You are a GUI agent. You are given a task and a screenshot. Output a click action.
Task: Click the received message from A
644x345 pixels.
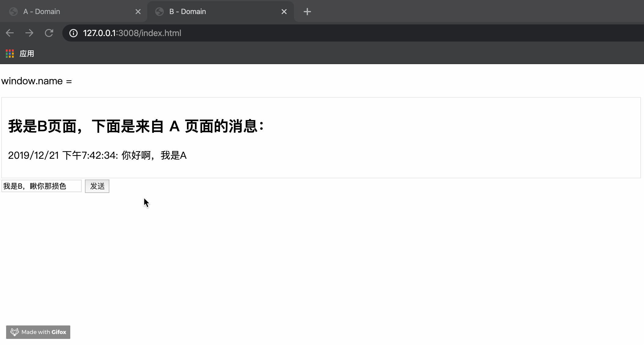(97, 155)
